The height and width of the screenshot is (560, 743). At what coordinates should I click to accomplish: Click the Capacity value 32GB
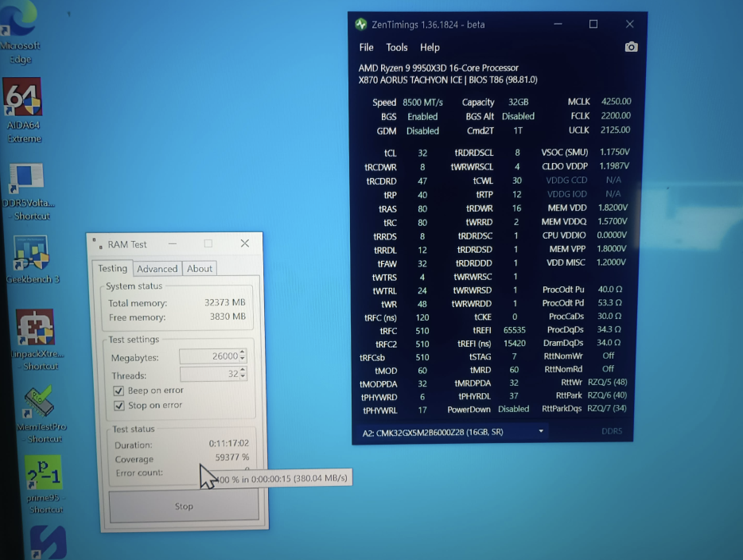tap(519, 102)
